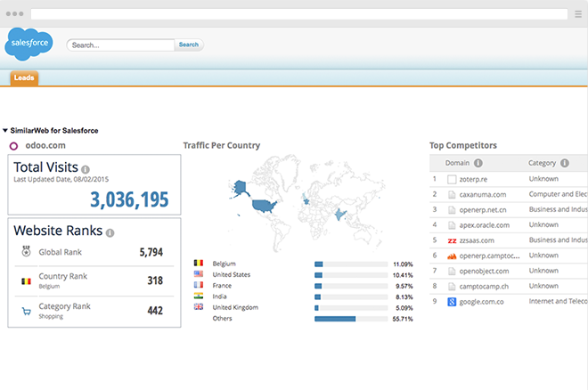The width and height of the screenshot is (588, 390).
Task: Click the United Kingdom flag icon
Action: pos(199,306)
